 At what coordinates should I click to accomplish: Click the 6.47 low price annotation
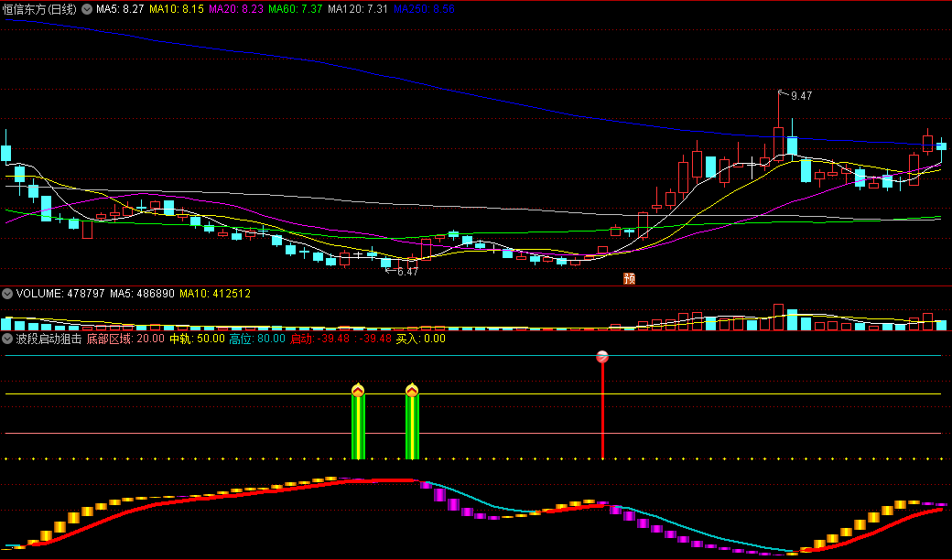click(407, 272)
